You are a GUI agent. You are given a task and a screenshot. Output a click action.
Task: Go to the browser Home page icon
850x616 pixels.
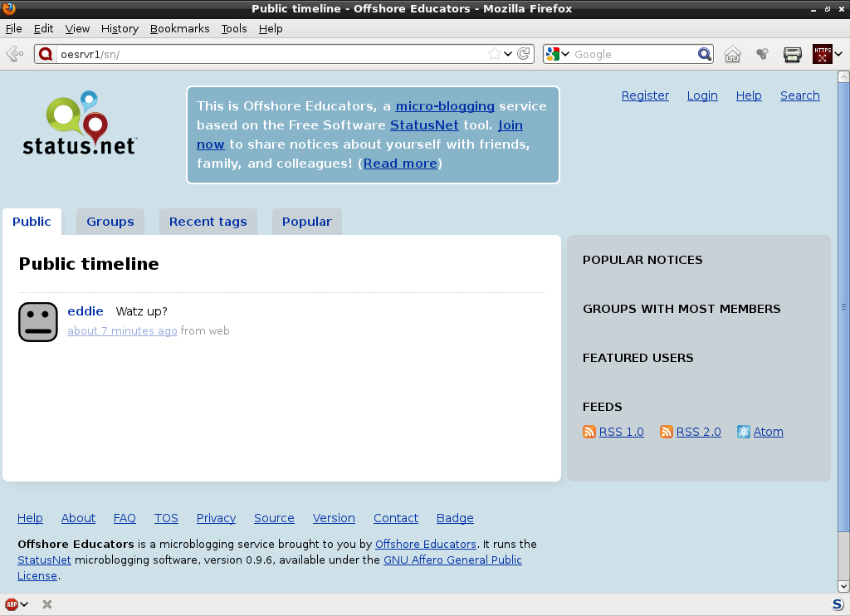coord(732,54)
